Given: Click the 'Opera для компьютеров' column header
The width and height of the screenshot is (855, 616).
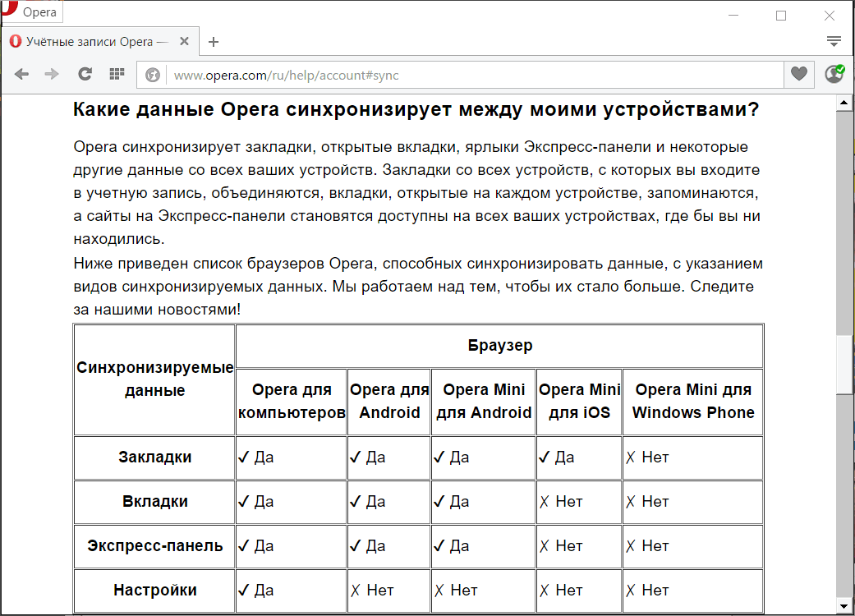Looking at the screenshot, I should pyautogui.click(x=292, y=401).
